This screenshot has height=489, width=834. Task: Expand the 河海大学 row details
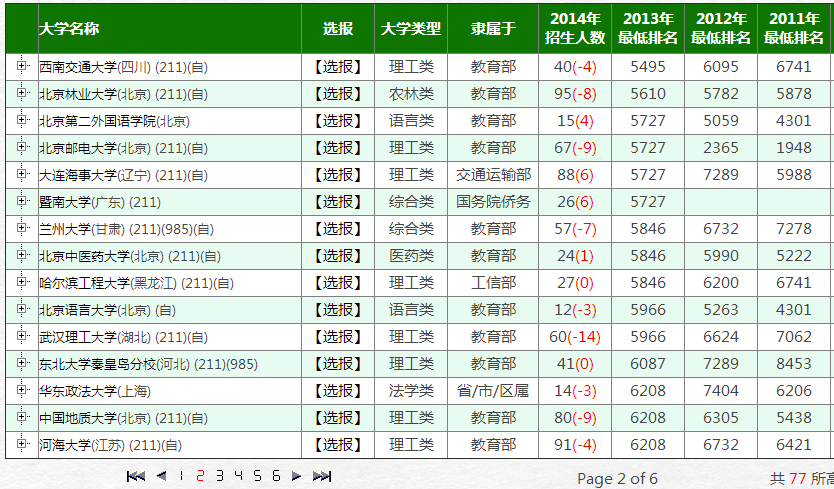pyautogui.click(x=22, y=444)
